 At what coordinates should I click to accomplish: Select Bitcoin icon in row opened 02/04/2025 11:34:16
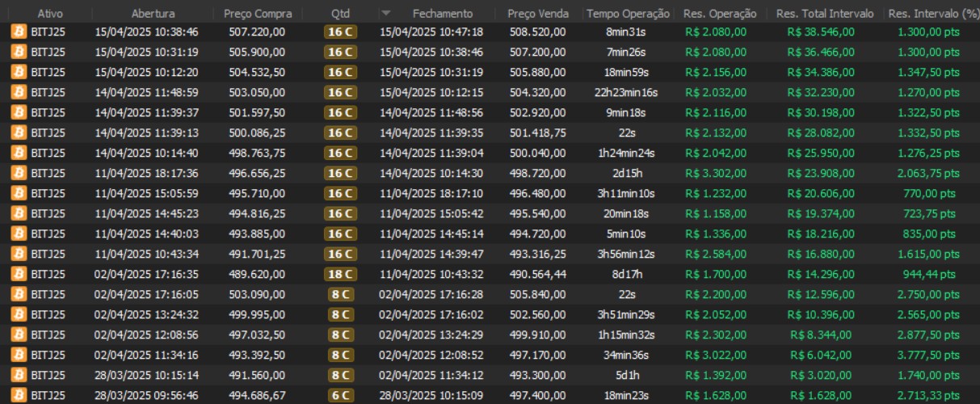click(18, 355)
